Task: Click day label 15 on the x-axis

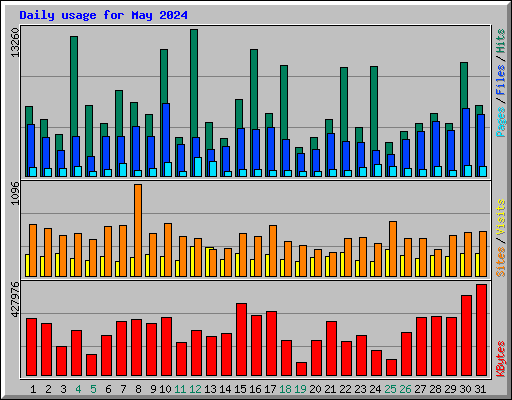Action: (240, 389)
